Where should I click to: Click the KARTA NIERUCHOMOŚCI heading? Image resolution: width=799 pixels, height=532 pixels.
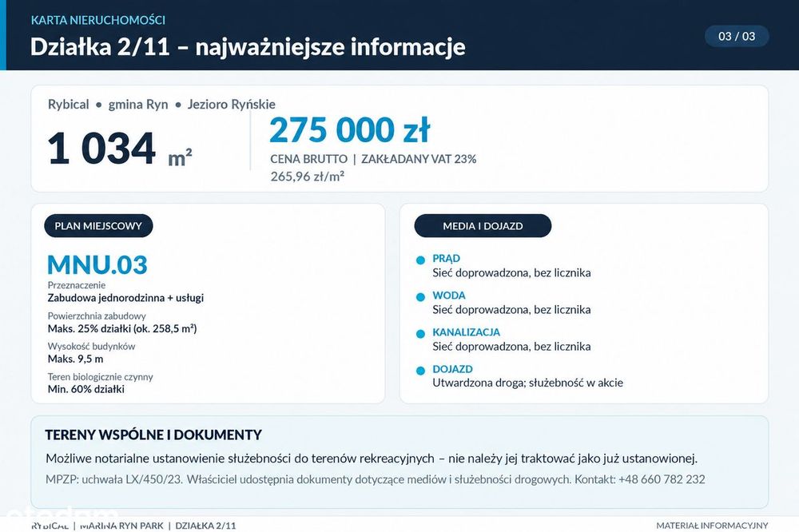97,20
